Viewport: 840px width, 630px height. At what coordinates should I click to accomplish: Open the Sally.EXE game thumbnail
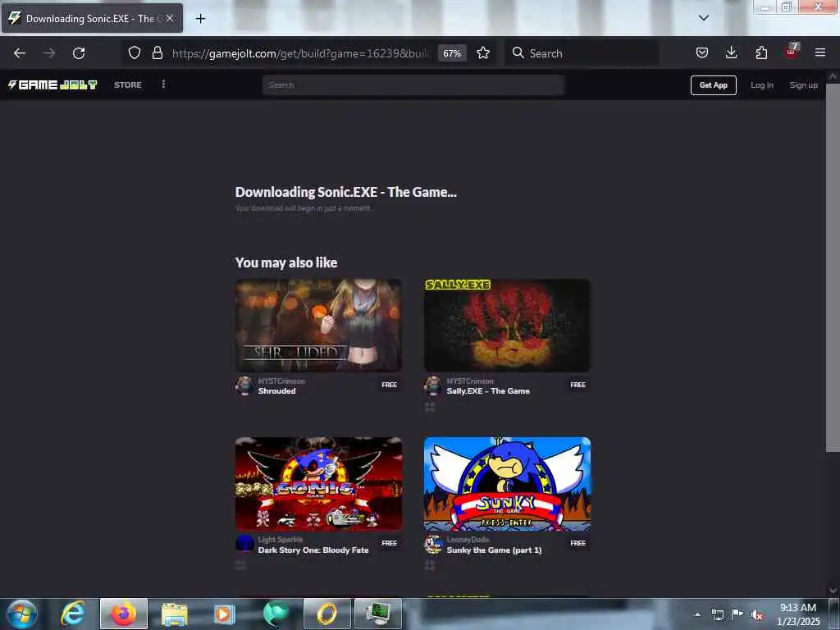point(507,325)
